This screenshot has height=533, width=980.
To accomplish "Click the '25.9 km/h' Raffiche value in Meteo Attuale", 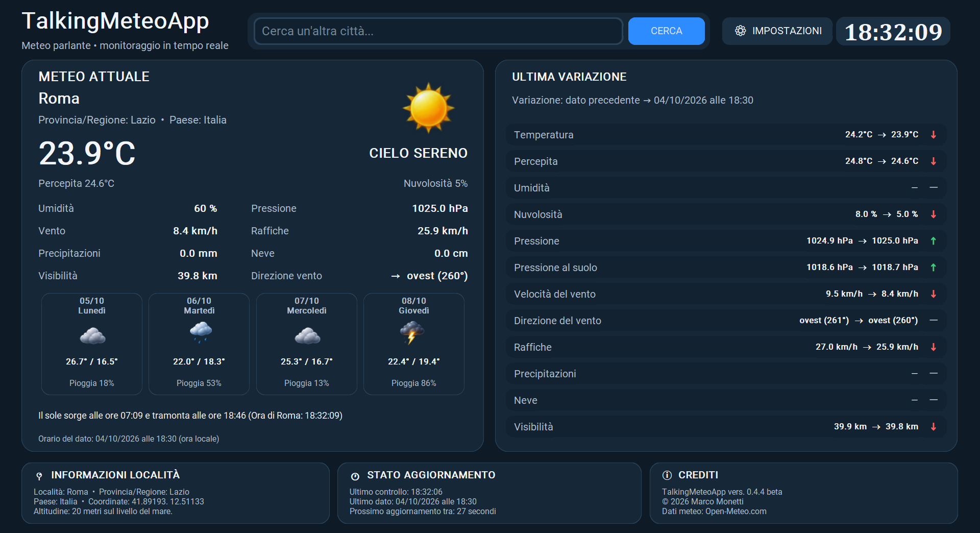I will [x=443, y=231].
